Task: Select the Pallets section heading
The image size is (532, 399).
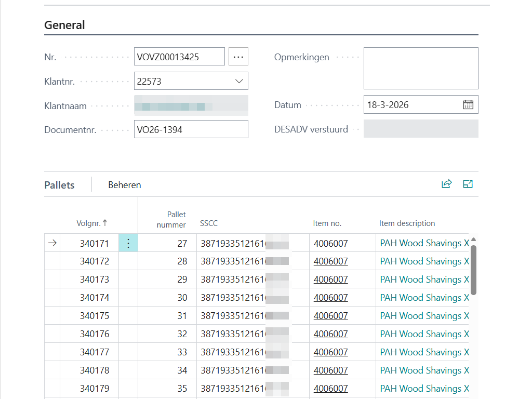Action: [x=59, y=185]
